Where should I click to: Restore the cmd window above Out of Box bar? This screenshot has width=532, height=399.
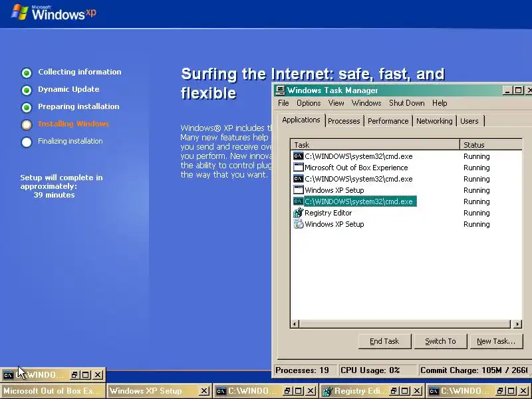[x=74, y=375]
